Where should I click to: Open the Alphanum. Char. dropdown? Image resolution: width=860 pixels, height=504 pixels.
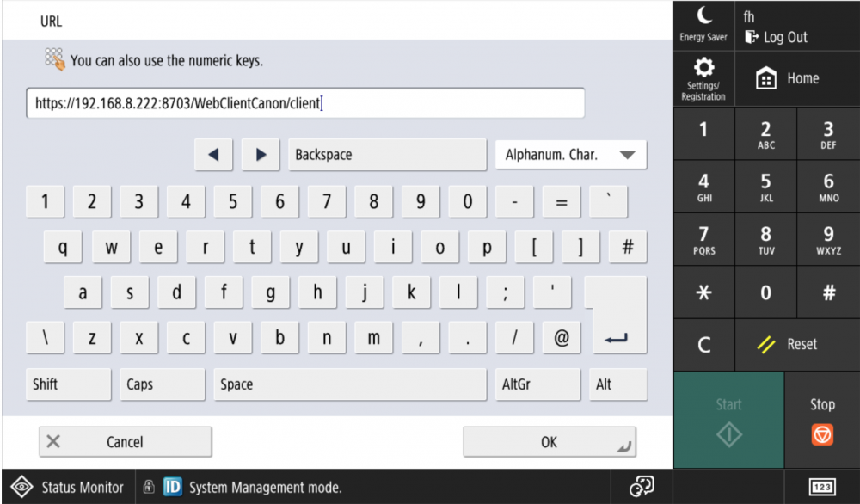(x=571, y=155)
